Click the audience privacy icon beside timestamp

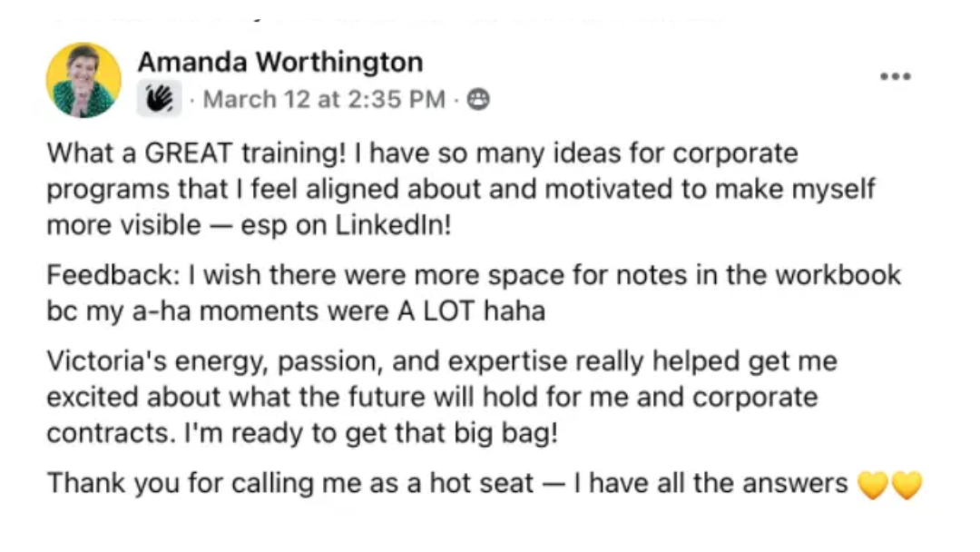(x=478, y=99)
